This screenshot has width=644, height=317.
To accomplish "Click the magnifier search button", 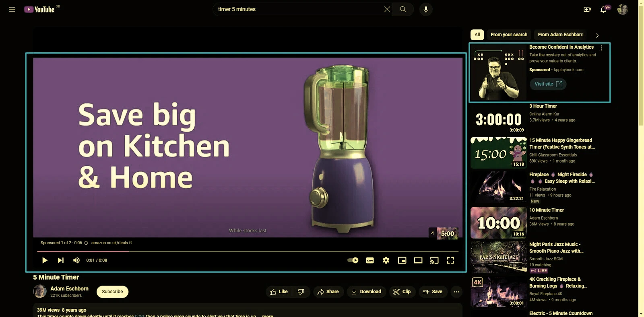I will [403, 9].
